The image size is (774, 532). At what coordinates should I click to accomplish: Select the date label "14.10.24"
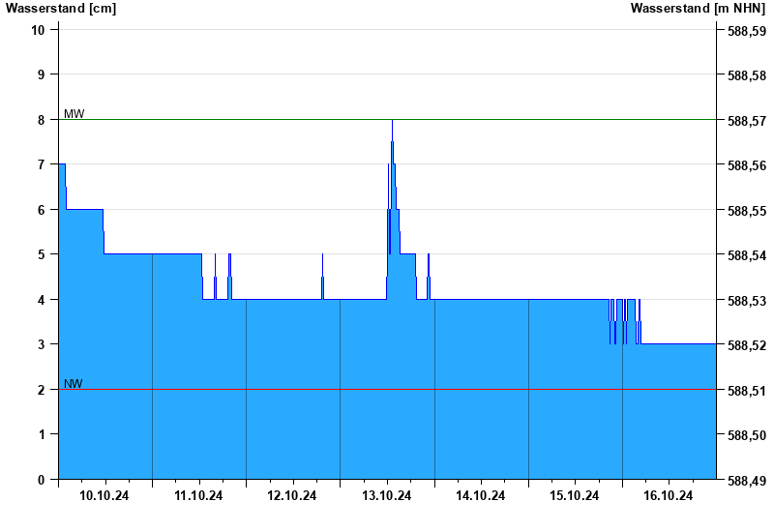coord(480,495)
